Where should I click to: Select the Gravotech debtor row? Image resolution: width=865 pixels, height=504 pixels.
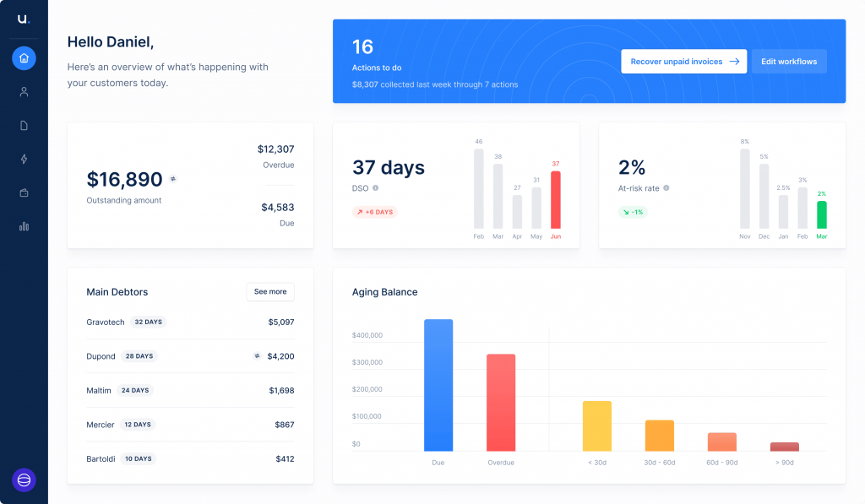[190, 322]
